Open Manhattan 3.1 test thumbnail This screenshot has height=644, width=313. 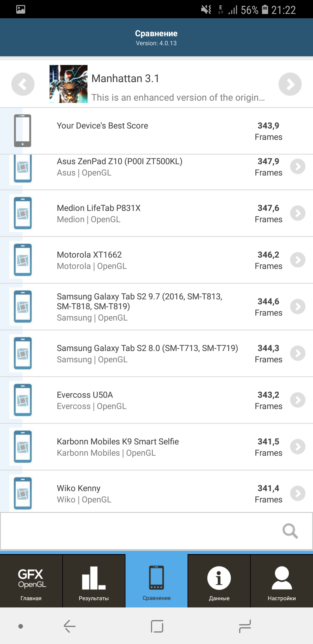[x=68, y=84]
